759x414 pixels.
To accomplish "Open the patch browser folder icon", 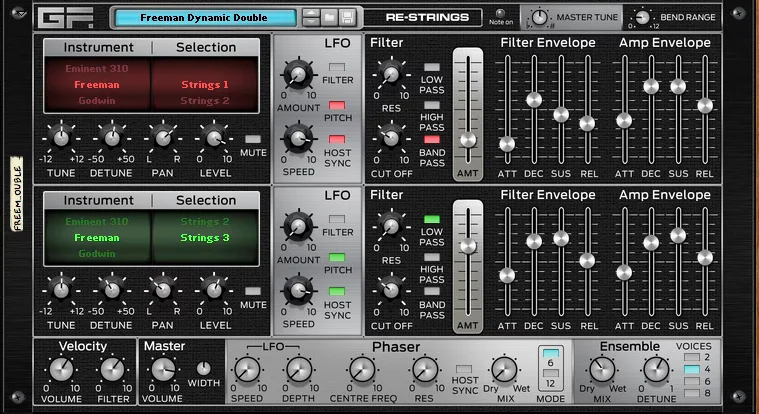I will [329, 18].
